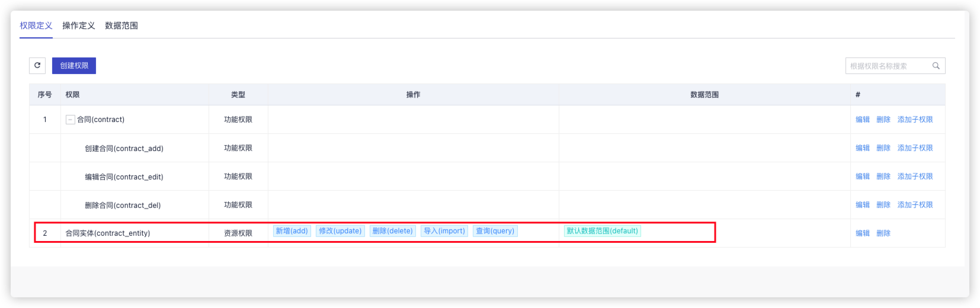The image size is (980, 308).
Task: Click the 创建权限 button
Action: click(74, 66)
